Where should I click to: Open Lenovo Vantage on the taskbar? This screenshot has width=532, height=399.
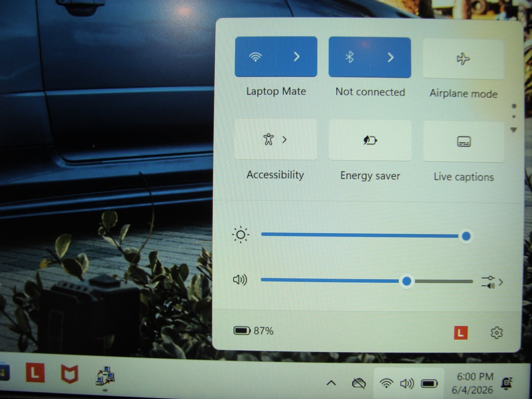35,373
